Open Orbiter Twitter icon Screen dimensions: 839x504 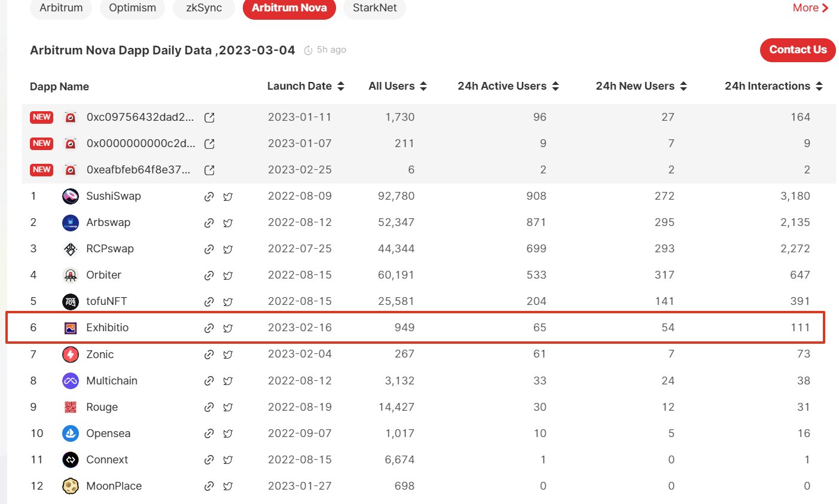pos(228,276)
